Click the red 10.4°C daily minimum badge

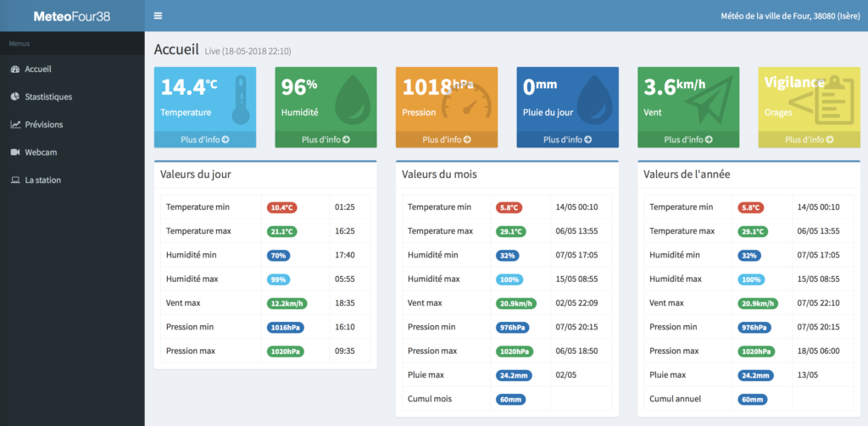[x=281, y=207]
